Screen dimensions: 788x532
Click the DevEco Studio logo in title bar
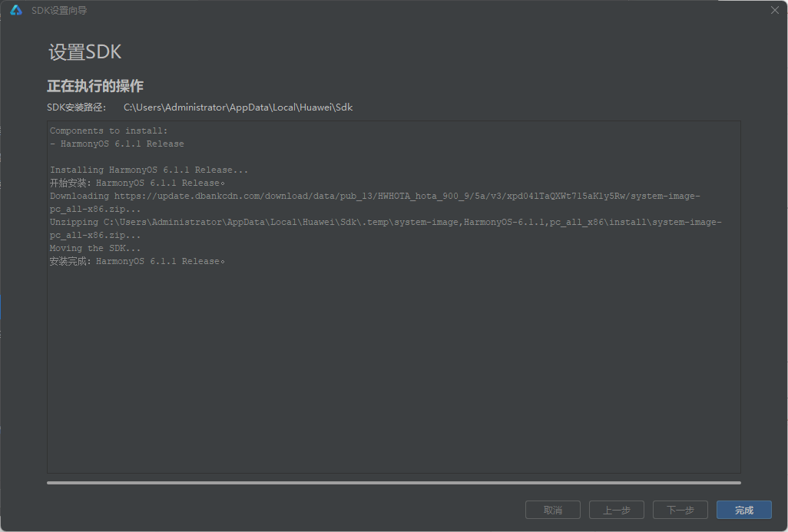coord(16,10)
